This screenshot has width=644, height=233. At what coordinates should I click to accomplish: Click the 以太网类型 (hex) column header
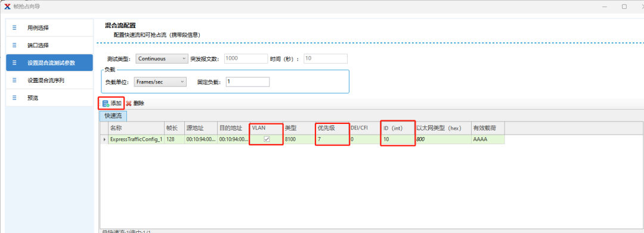coord(443,128)
